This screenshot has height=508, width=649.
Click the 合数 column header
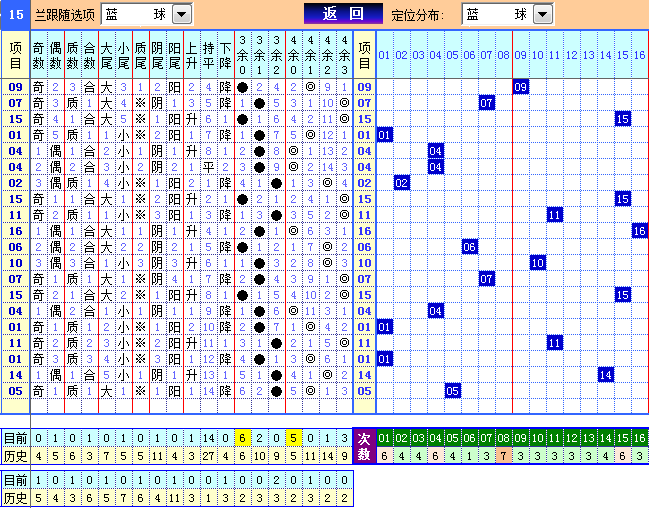tap(89, 55)
